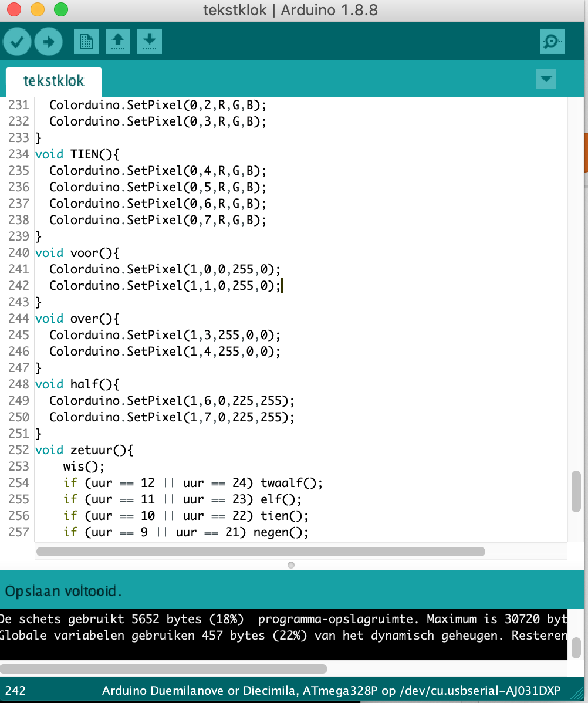Viewport: 588px width, 703px height.
Task: Click line number 234
Action: (19, 154)
